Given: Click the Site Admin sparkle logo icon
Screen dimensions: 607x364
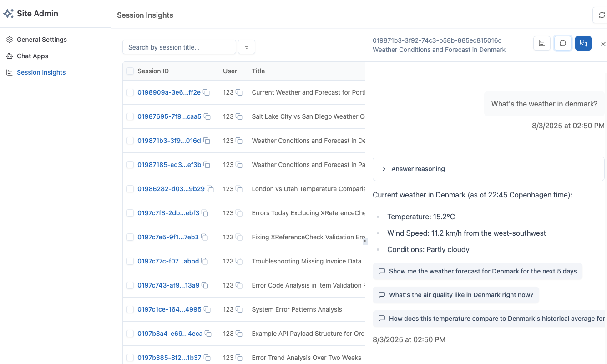Looking at the screenshot, I should 8,13.
